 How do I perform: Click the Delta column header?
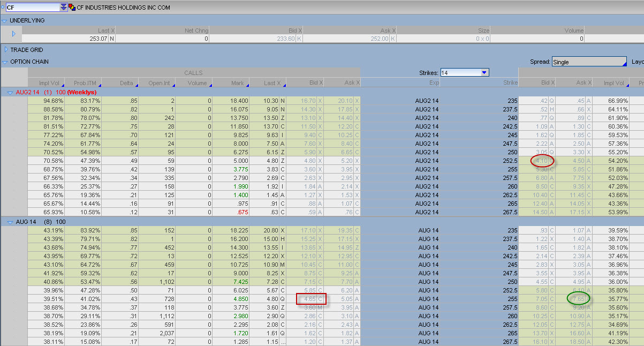(126, 83)
